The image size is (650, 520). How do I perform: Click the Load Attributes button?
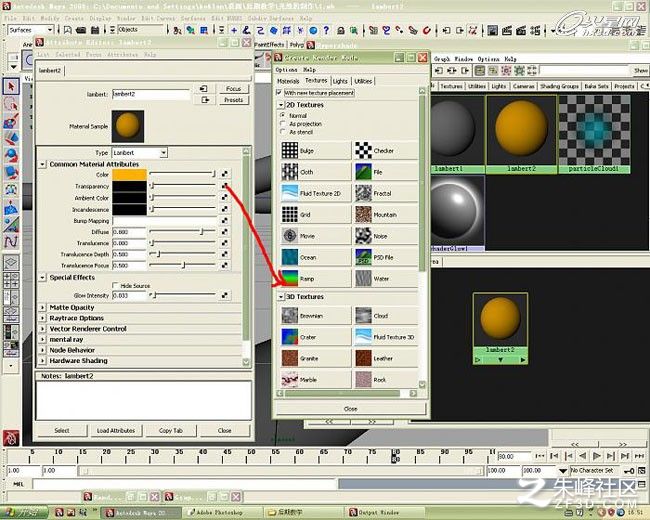pos(116,430)
